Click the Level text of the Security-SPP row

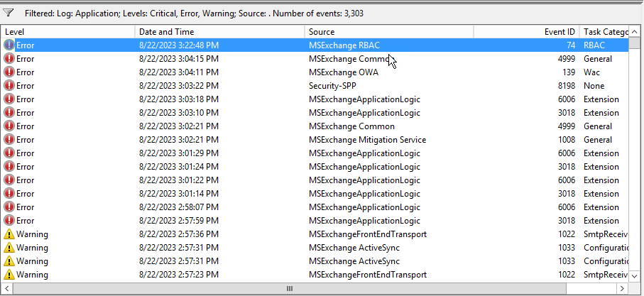[x=26, y=86]
